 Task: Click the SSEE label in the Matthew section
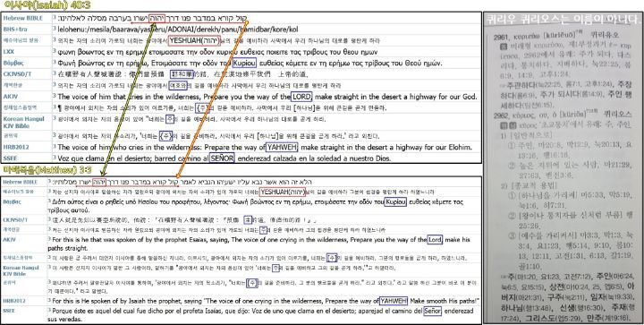[9, 311]
